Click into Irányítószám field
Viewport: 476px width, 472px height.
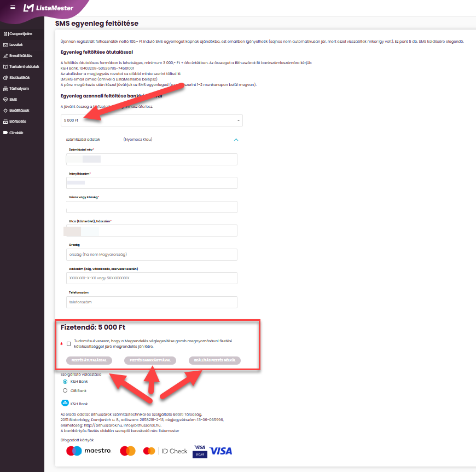(x=152, y=183)
